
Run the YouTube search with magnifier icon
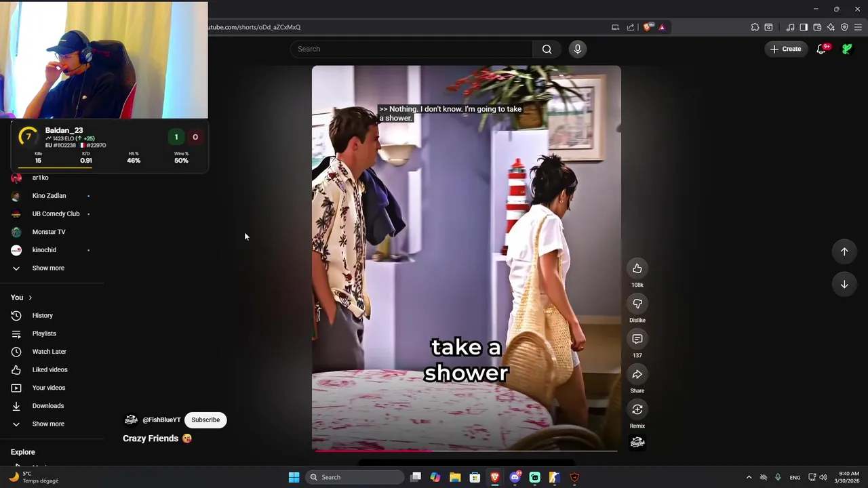pyautogui.click(x=547, y=49)
